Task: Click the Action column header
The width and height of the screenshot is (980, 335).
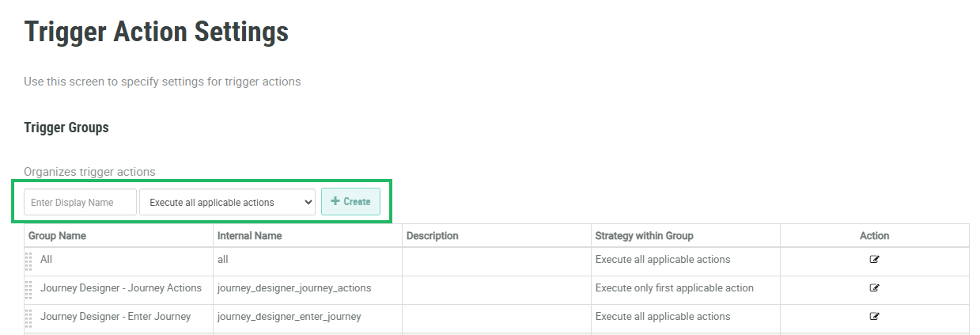Action: pyautogui.click(x=874, y=236)
